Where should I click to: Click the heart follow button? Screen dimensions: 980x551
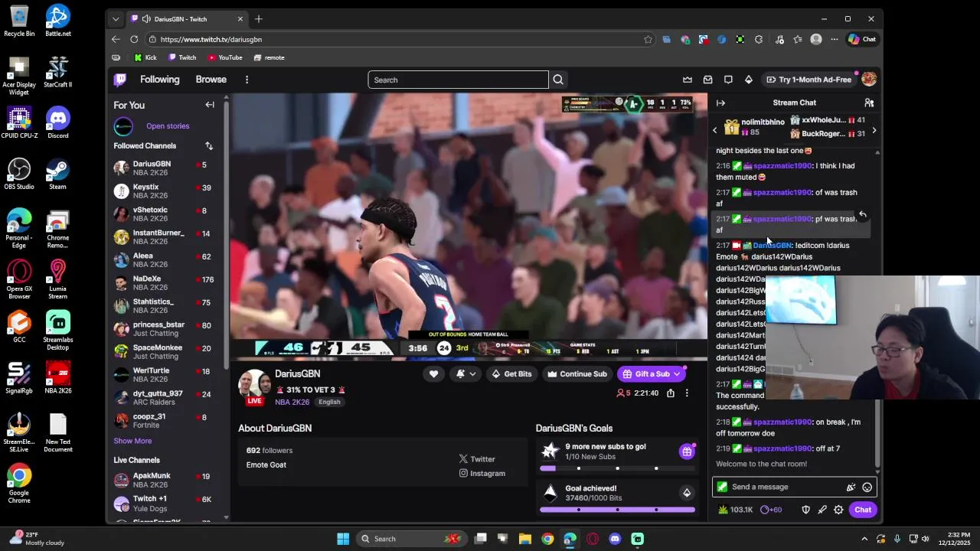[433, 373]
